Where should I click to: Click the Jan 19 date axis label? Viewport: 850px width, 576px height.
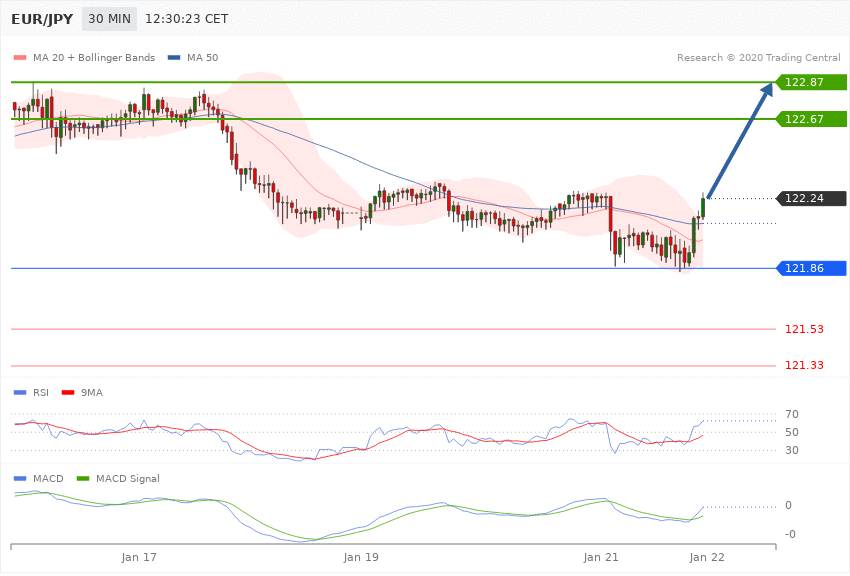(361, 557)
